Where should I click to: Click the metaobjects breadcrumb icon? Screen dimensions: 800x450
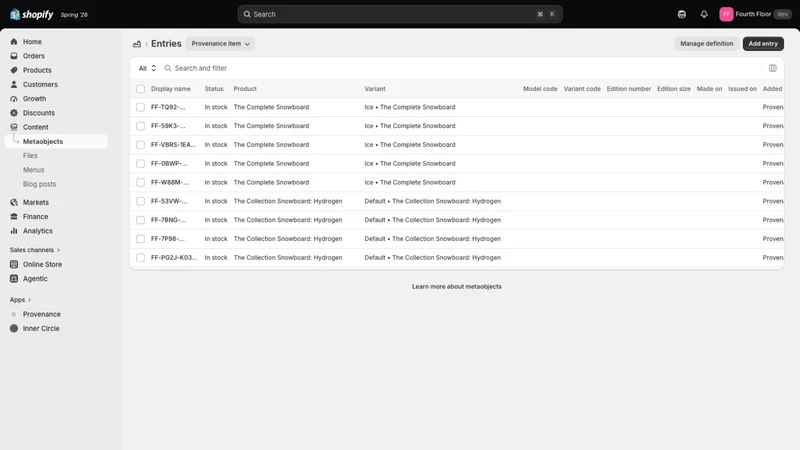137,44
